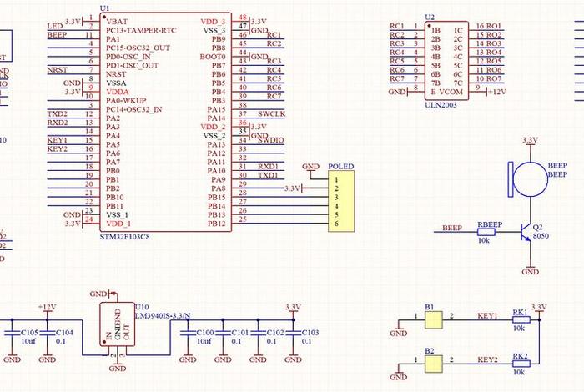Screen dimensions: 584x392
Task: Select the LM3940IS-3.3/N regulator U10
Action: 118,326
